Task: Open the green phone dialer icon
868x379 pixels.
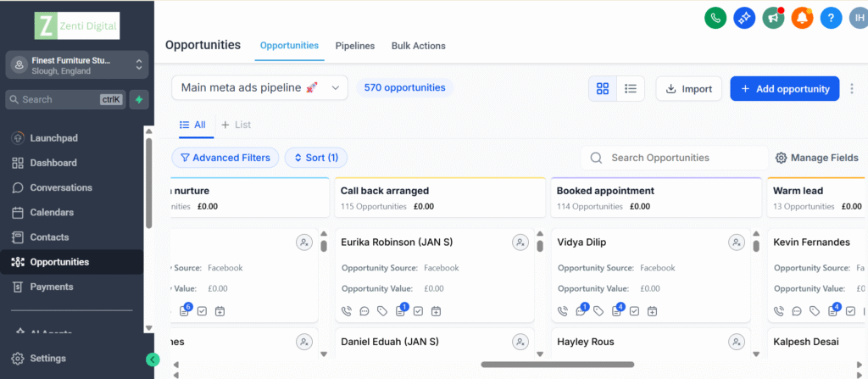Action: (716, 17)
